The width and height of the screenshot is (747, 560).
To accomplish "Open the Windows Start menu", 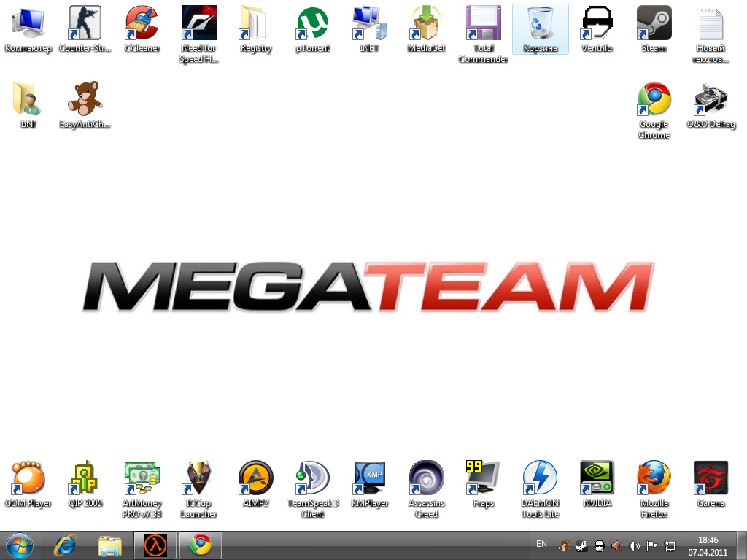I will pos(19,545).
